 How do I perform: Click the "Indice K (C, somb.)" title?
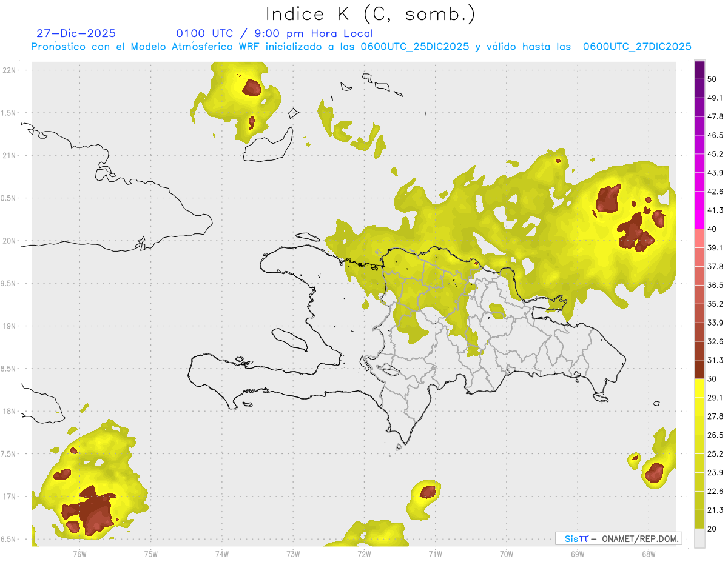(x=371, y=14)
